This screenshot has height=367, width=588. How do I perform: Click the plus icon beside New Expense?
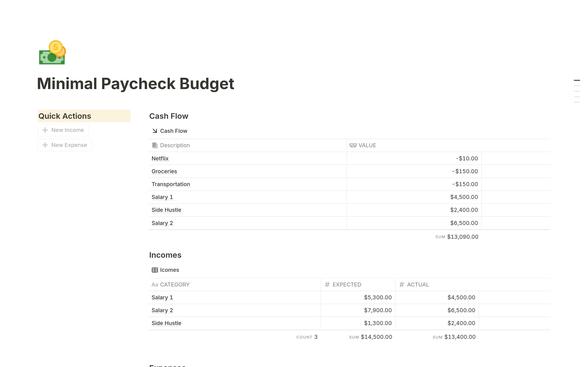pos(45,145)
